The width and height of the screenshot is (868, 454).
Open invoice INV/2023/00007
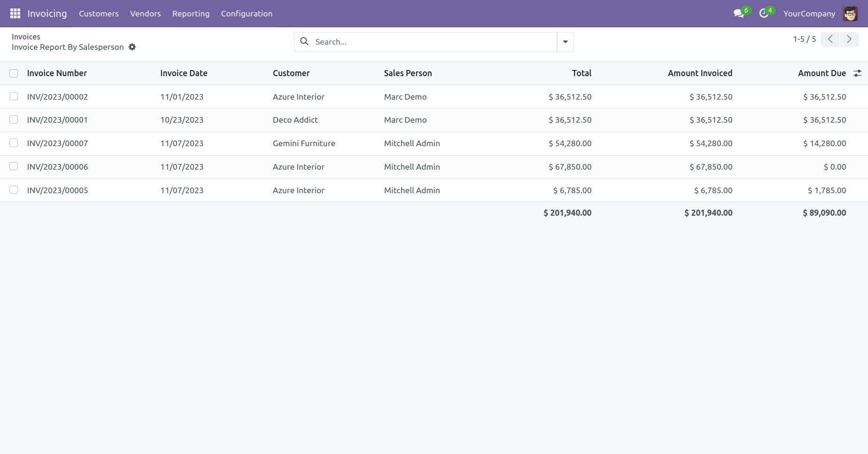(57, 143)
